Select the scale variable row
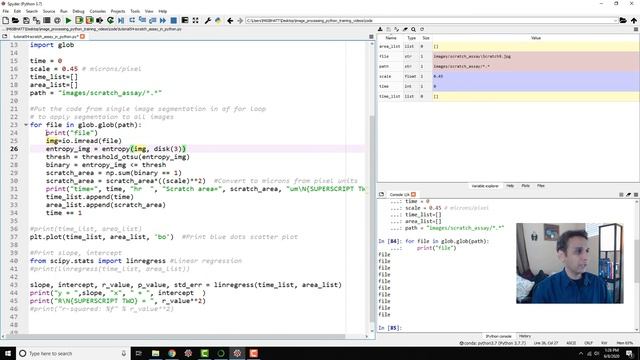This screenshot has height=360, width=640. (x=508, y=76)
